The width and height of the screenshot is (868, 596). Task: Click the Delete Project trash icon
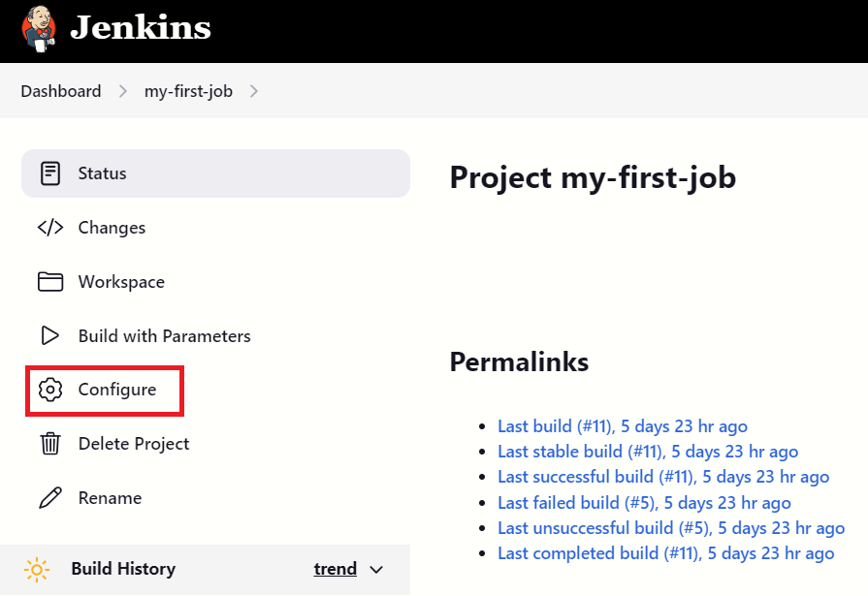[x=50, y=443]
